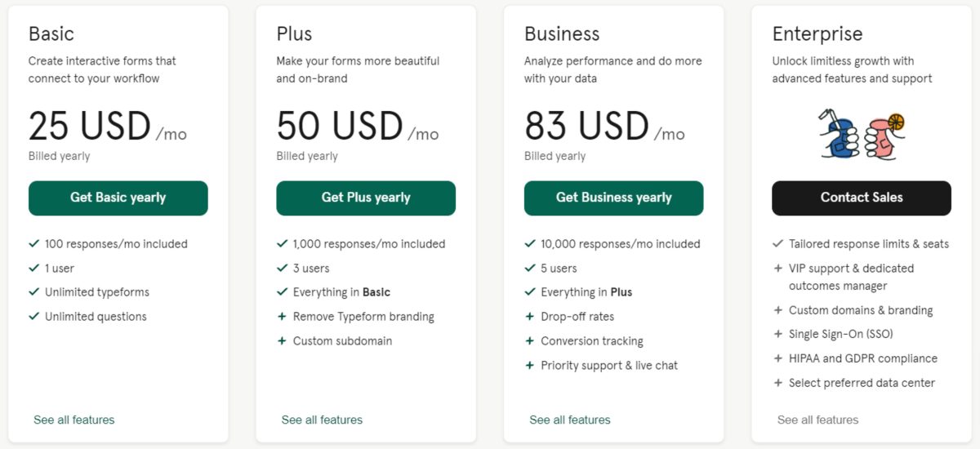Open See all features under Plus

click(x=322, y=420)
